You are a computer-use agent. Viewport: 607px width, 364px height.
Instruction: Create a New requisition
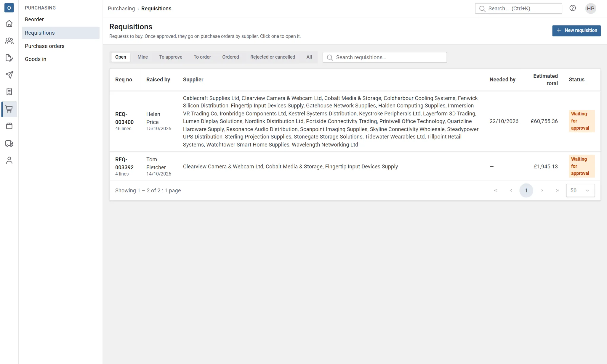[576, 30]
